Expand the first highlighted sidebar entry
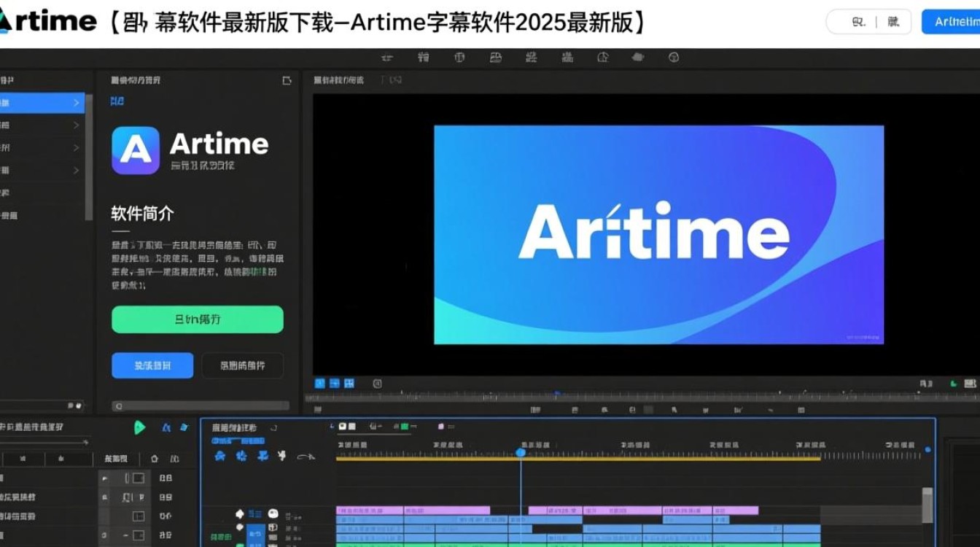The width and height of the screenshot is (980, 547). [76, 103]
